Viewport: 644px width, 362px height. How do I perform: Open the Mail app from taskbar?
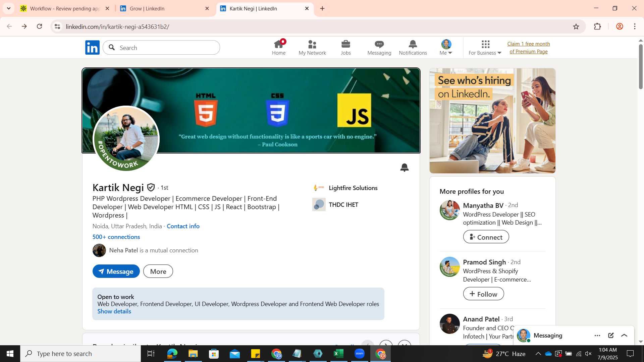235,354
